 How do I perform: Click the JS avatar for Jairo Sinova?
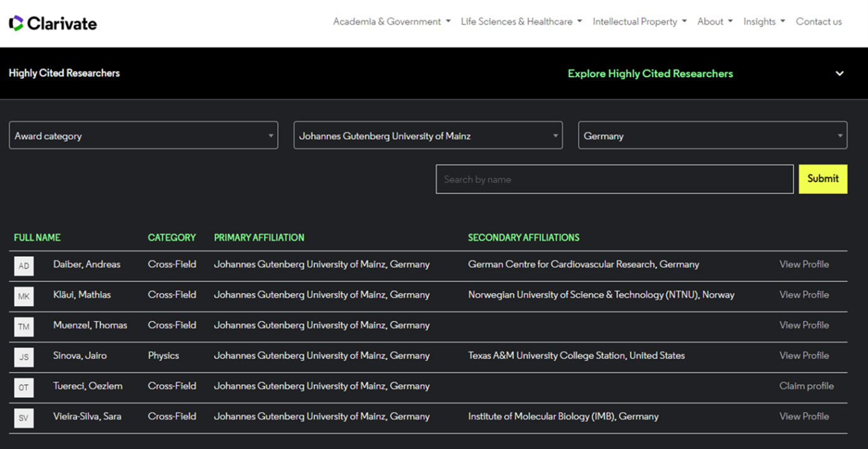coord(24,357)
